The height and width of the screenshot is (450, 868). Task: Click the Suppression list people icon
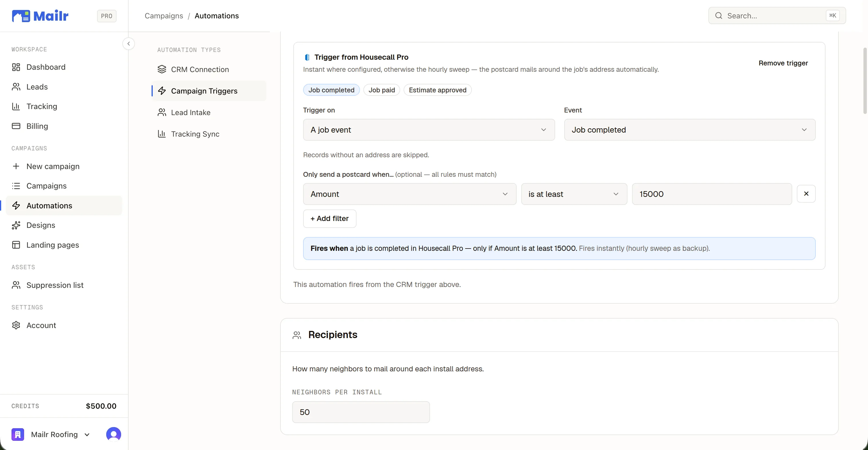coord(16,285)
